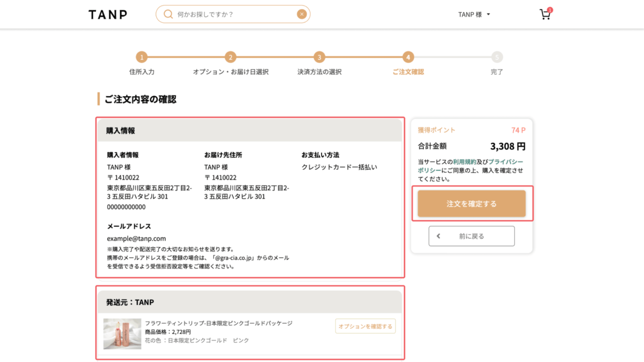Click the dropdown arrow beside TANP 様
The width and height of the screenshot is (644, 362).
coord(488,15)
